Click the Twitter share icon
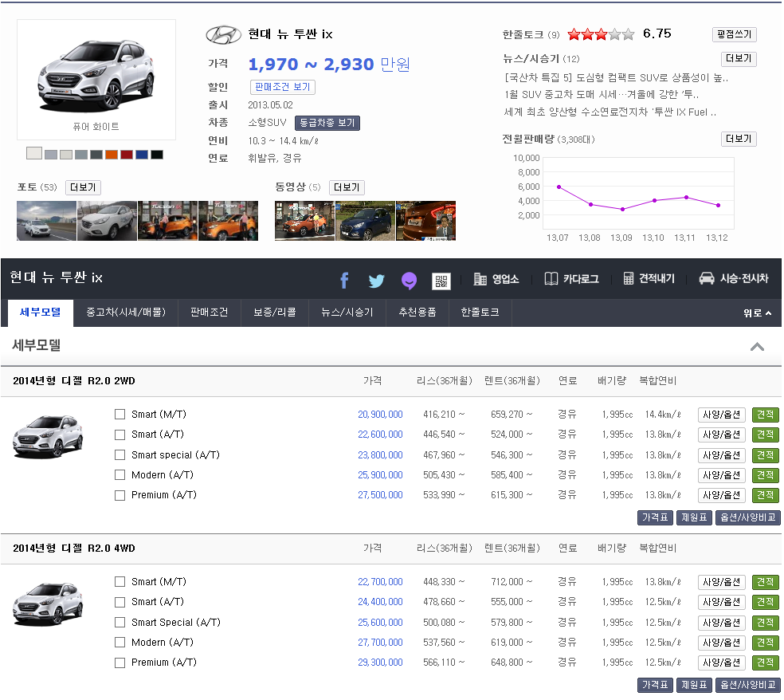784x700 pixels. (x=376, y=281)
